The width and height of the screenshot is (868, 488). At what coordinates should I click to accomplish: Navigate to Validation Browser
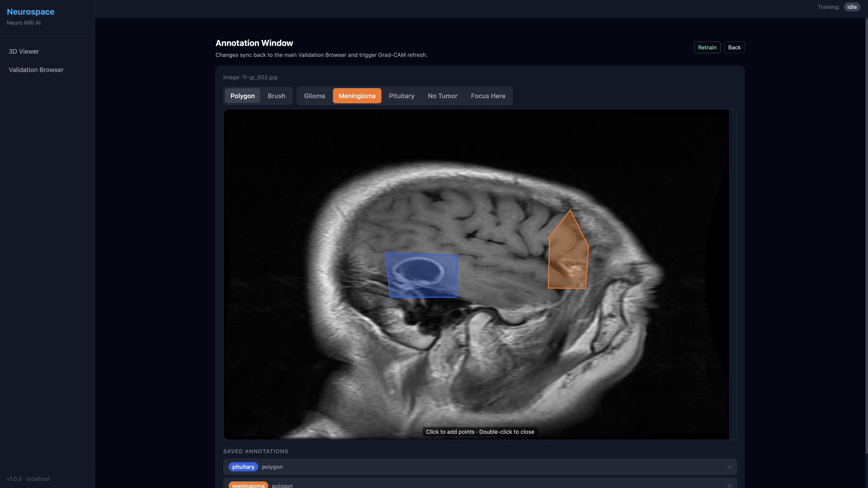(x=36, y=70)
